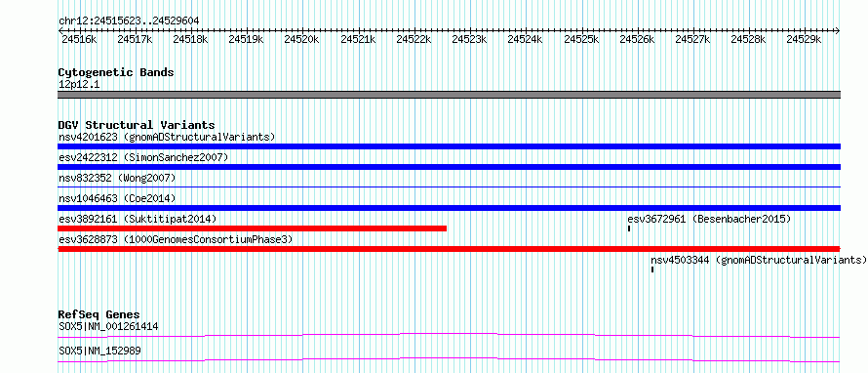This screenshot has height=373, width=868.
Task: Select the small black marker under esv3672961
Action: (x=629, y=228)
